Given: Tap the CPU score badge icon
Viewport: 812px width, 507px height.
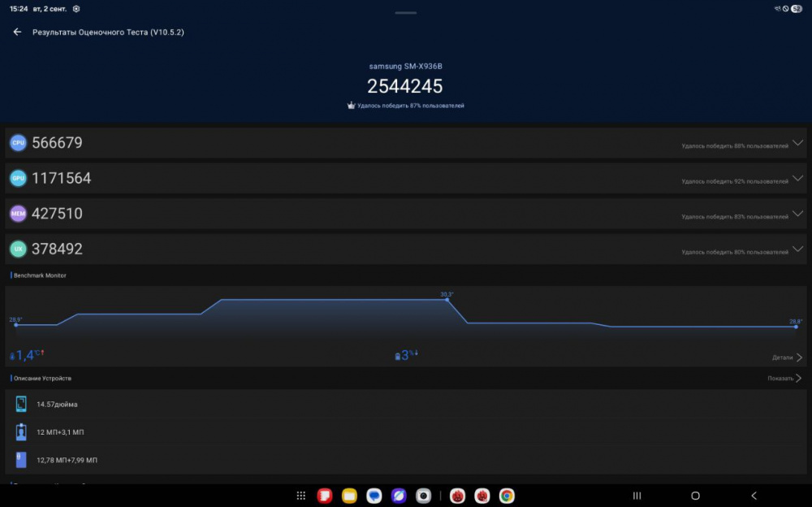Looking at the screenshot, I should [x=18, y=142].
